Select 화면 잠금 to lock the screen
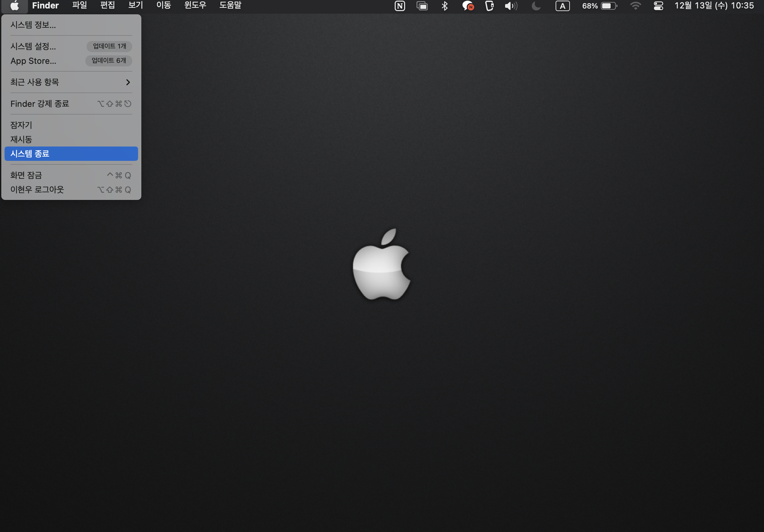This screenshot has height=532, width=764. [x=26, y=175]
